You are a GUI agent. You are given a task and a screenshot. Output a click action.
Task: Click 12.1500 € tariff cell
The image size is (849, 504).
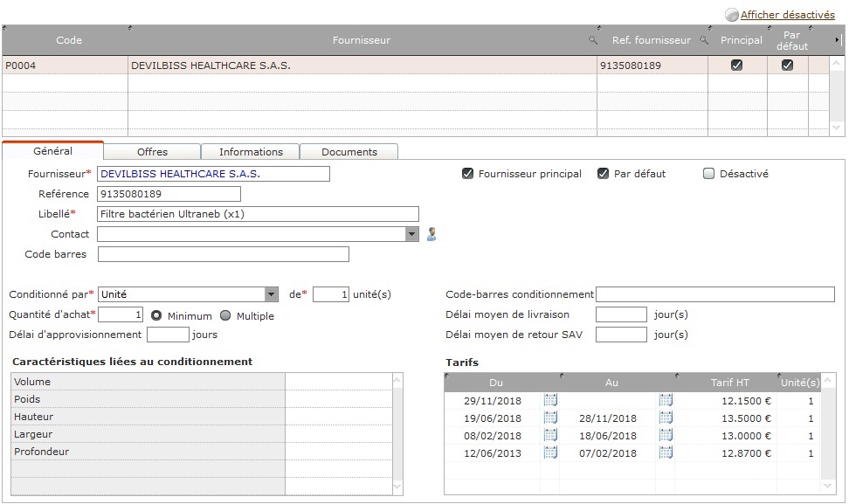(x=726, y=401)
